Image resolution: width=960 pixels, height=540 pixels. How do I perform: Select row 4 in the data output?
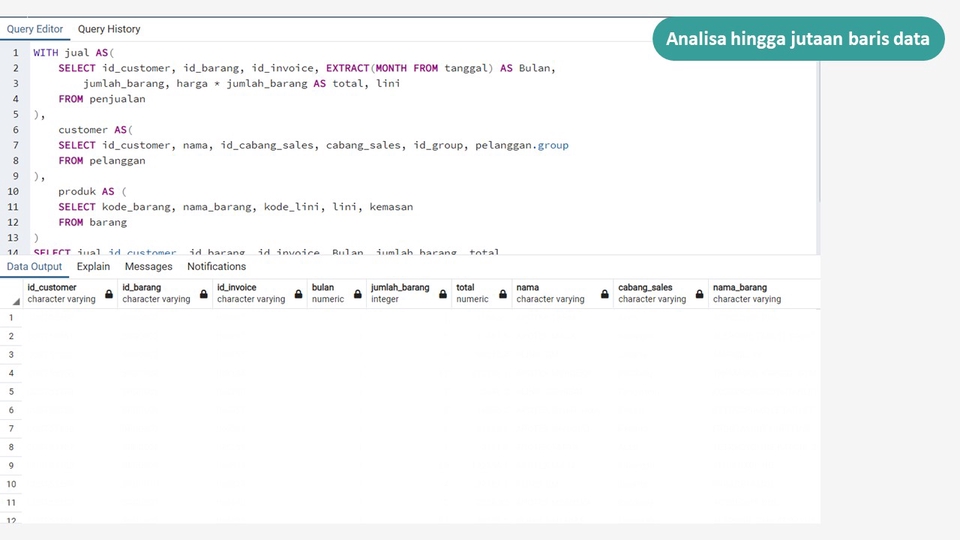tap(11, 373)
